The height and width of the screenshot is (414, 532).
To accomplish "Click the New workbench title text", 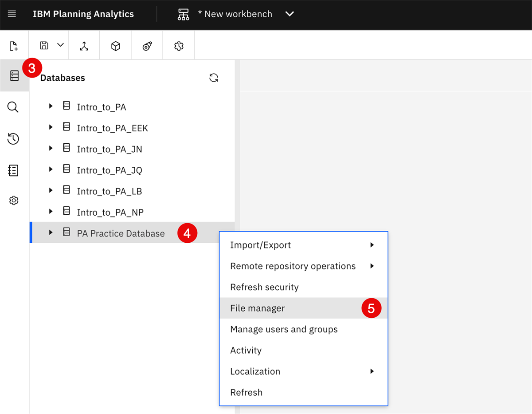I will 235,14.
